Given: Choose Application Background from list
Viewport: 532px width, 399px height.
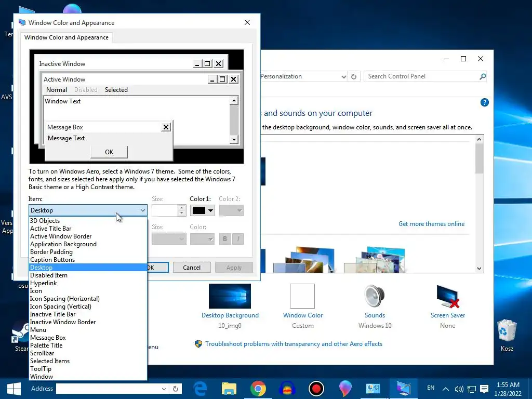Looking at the screenshot, I should click(x=88, y=244).
